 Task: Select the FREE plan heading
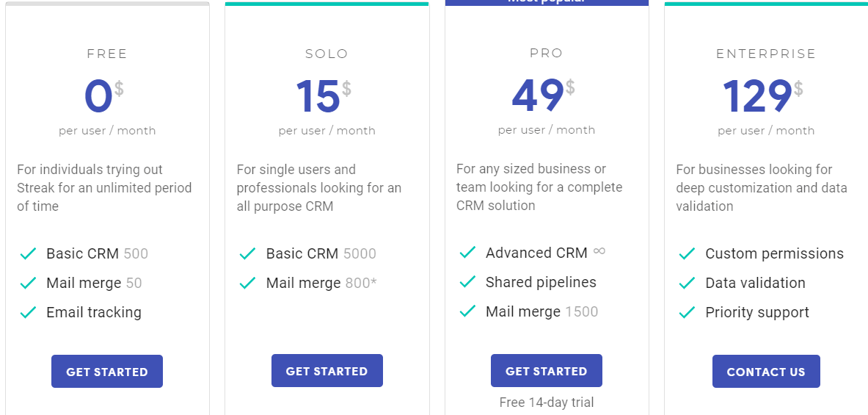click(107, 54)
